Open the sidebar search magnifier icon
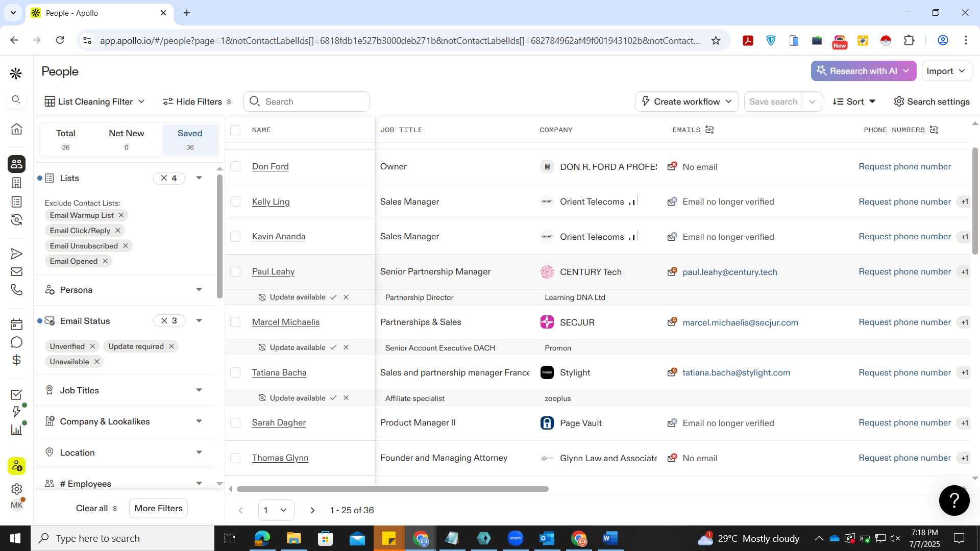 pos(16,100)
